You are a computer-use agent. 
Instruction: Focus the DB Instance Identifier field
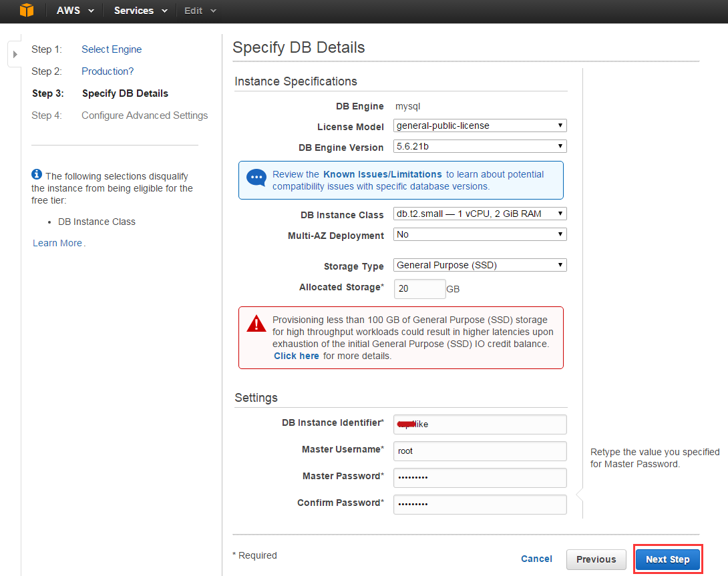pyautogui.click(x=480, y=424)
